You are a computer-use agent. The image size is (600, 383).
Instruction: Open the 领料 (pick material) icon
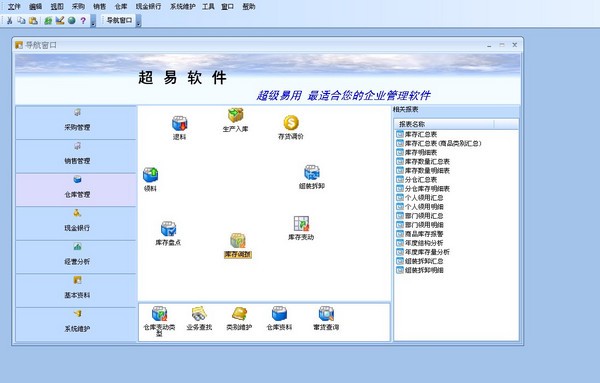click(x=150, y=175)
